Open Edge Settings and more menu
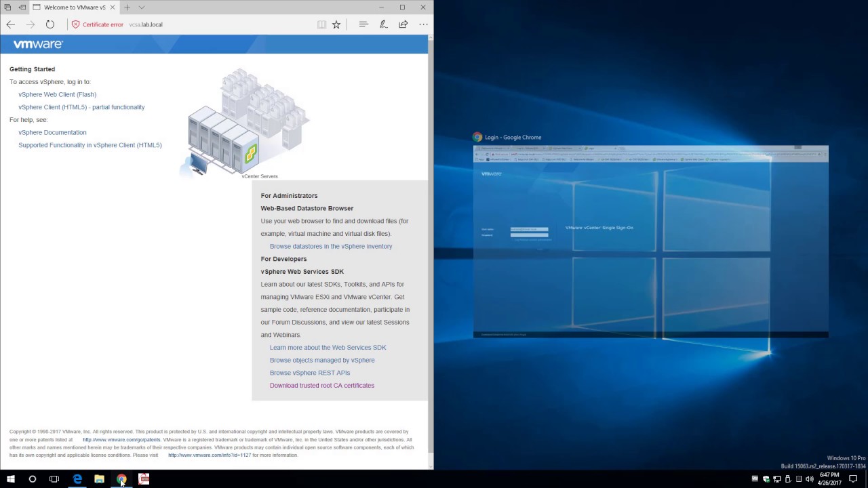Image resolution: width=868 pixels, height=488 pixels. pos(423,24)
